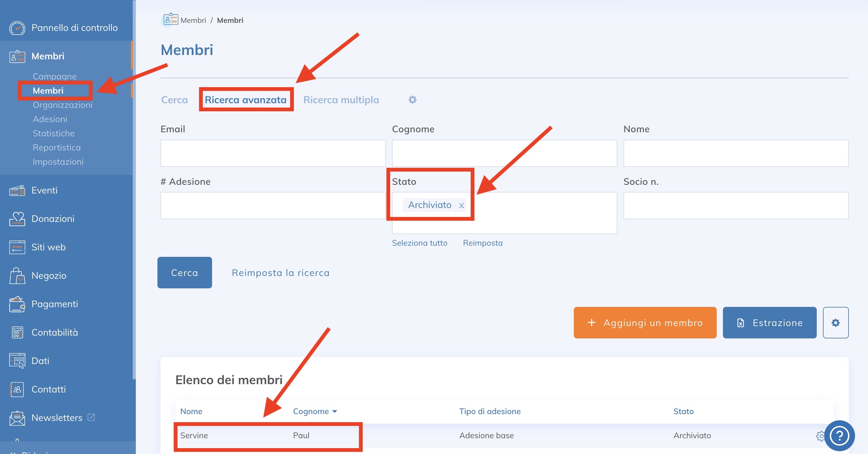
Task: Click the sidebar vertical scrollbar
Action: (134, 202)
